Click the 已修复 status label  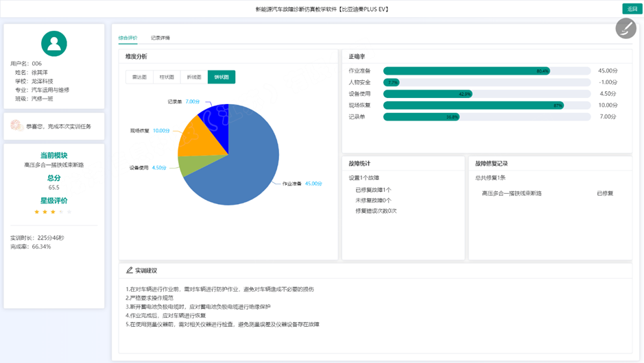pos(605,193)
